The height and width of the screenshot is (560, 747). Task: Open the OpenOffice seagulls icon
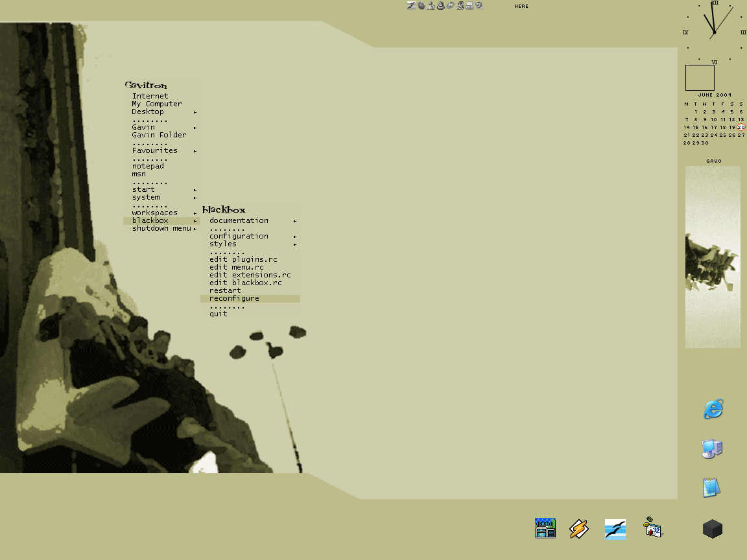pos(615,529)
